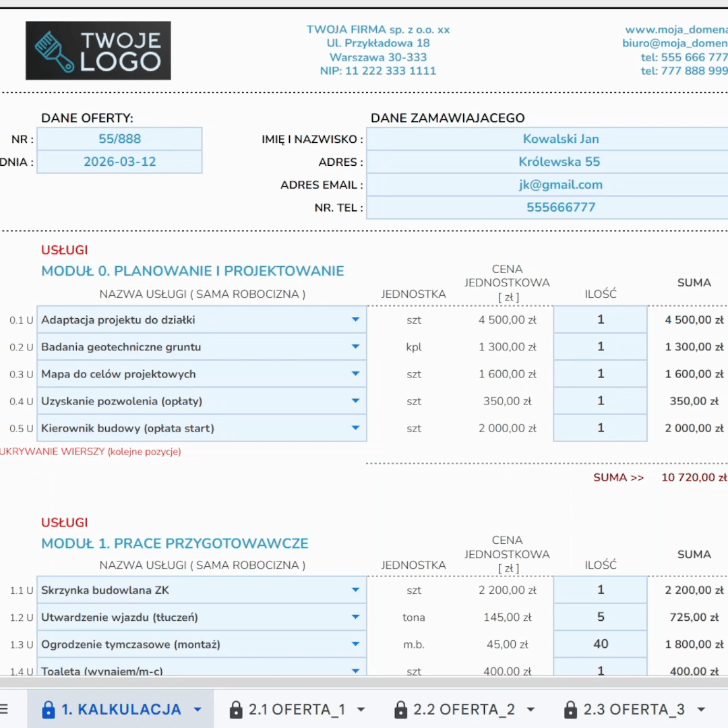This screenshot has width=728, height=728.
Task: Open dropdown for Adaptacja projektu do działki
Action: [x=356, y=320]
